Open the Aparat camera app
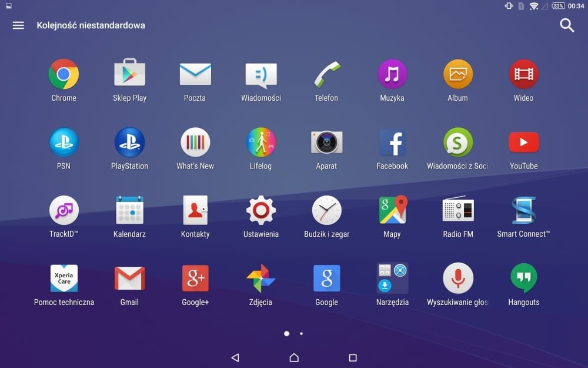Screen dimensions: 588x368 coord(326,142)
